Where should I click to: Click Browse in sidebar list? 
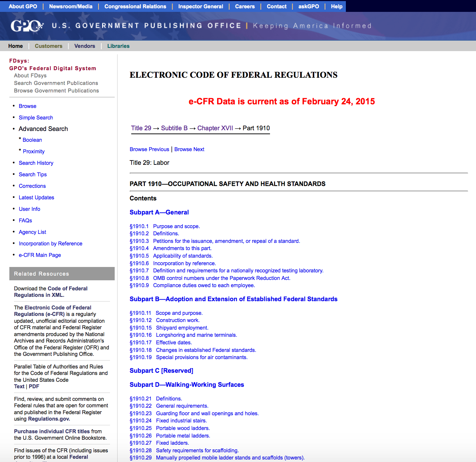28,106
